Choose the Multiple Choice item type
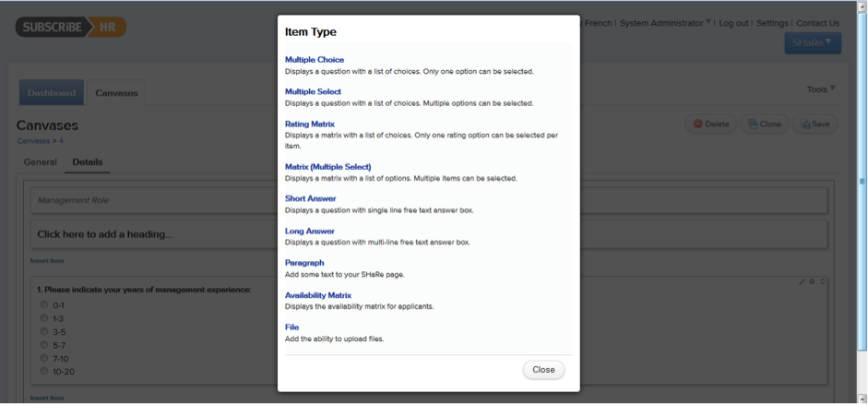This screenshot has width=868, height=404. (315, 60)
